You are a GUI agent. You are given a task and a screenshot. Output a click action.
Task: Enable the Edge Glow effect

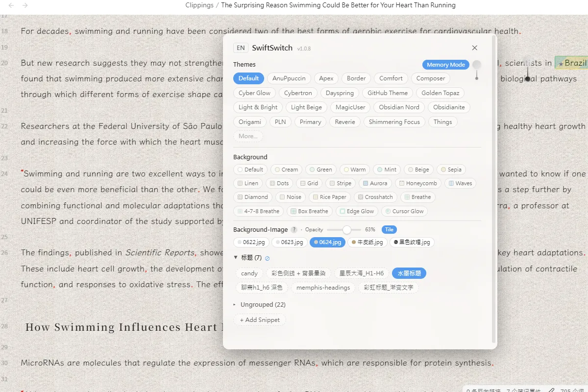356,211
